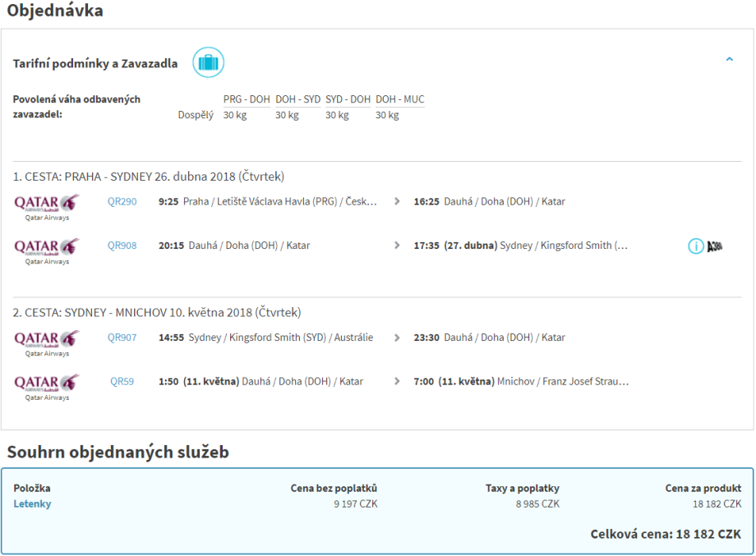
Task: Click the arrow between Dauhá and Mnichov on QR59
Action: [398, 382]
